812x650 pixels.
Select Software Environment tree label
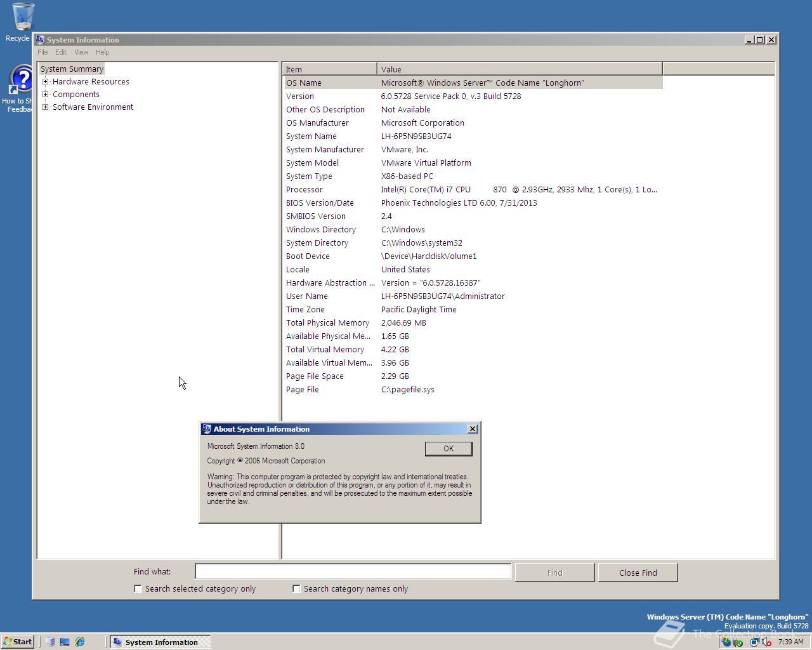pyautogui.click(x=93, y=107)
